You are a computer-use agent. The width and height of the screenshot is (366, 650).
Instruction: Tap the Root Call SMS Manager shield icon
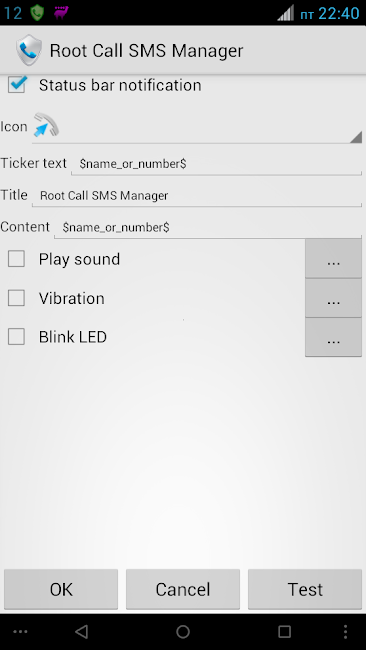(x=29, y=50)
